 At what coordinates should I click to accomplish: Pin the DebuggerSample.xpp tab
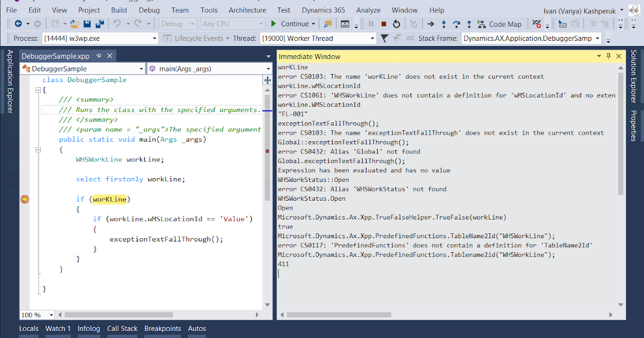coord(99,56)
